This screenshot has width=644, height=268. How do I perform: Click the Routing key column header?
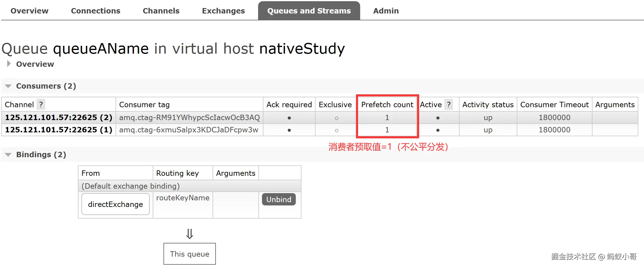pos(178,173)
